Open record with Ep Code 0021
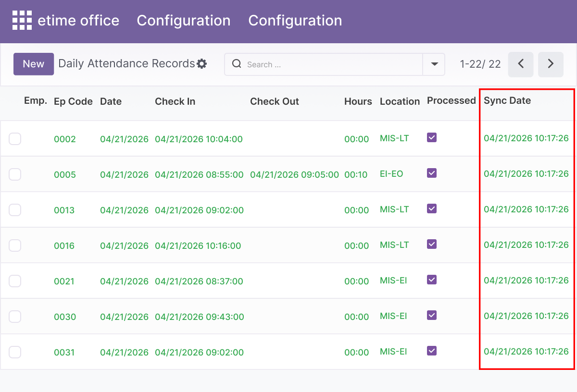 tap(64, 282)
